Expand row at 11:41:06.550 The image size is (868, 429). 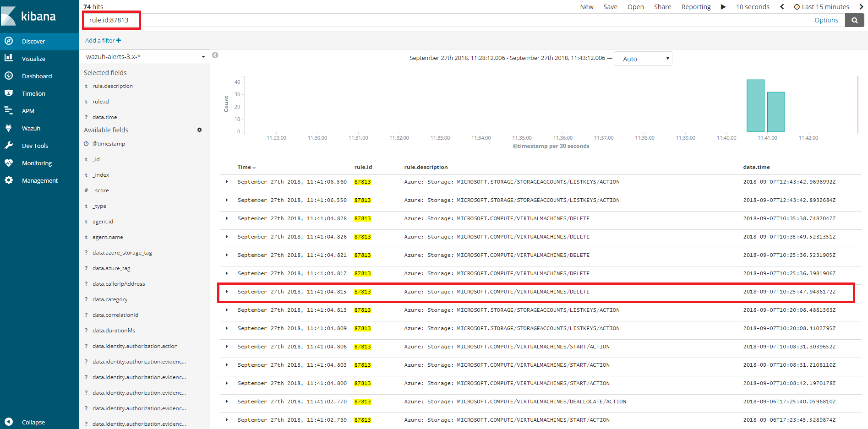[x=227, y=200]
